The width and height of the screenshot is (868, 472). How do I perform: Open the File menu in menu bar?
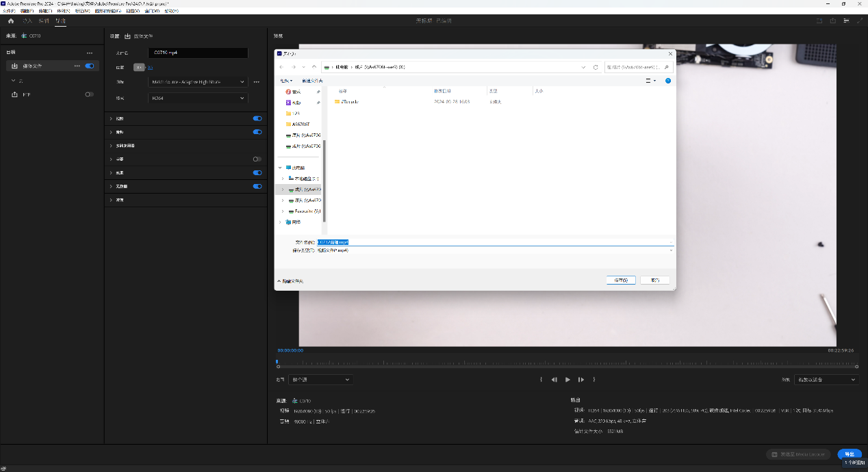click(8, 11)
